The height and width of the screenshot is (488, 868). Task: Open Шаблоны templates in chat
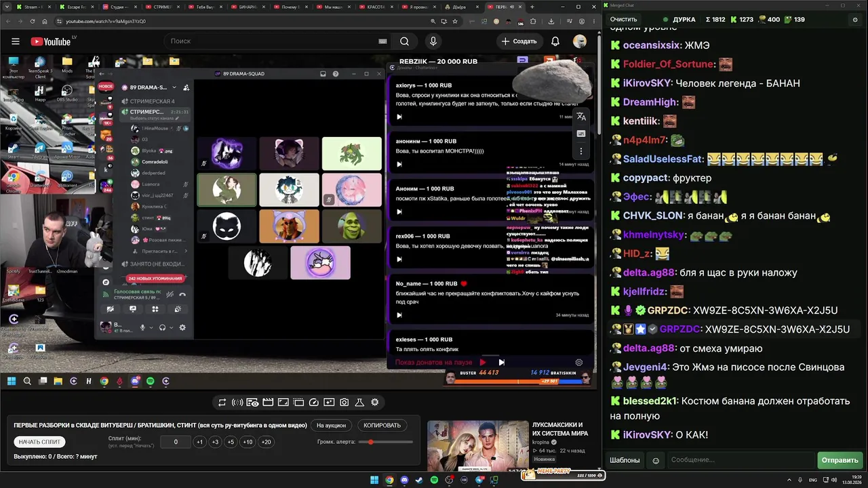tap(625, 460)
